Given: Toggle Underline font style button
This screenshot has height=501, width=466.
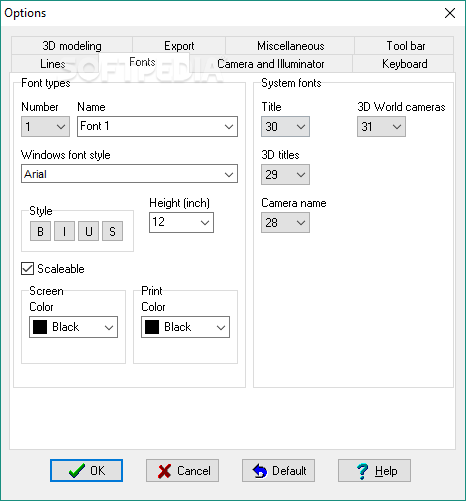Looking at the screenshot, I should 88,231.
